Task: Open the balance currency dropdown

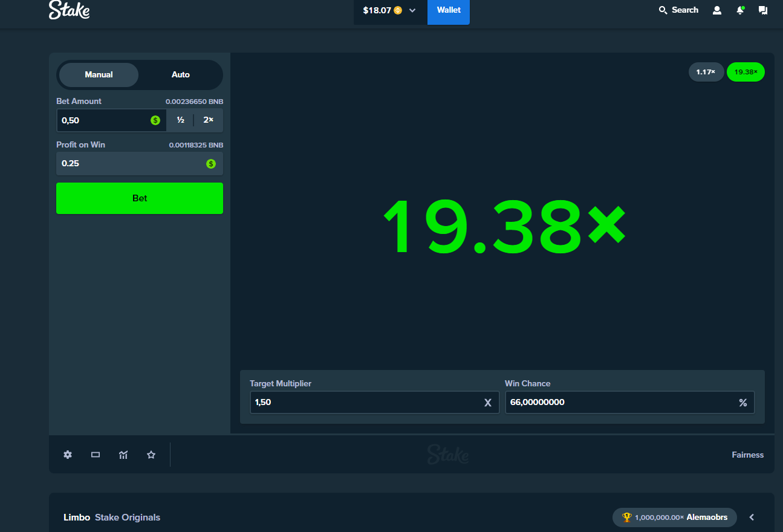Action: pos(412,10)
